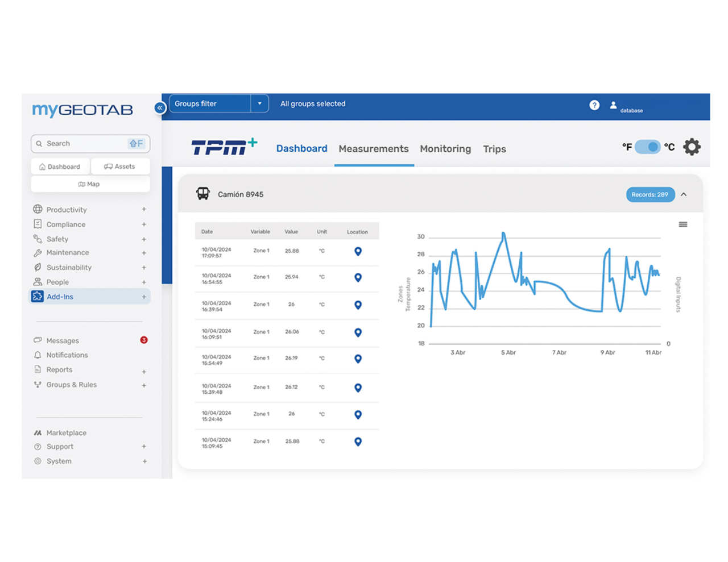
Task: Collapse the sidebar with the double-chevron button
Action: tap(160, 107)
